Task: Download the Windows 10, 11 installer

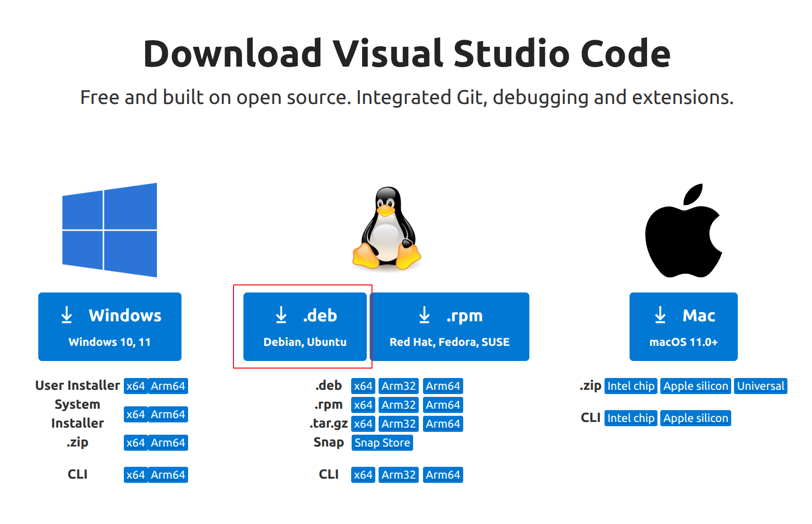Action: pos(110,326)
